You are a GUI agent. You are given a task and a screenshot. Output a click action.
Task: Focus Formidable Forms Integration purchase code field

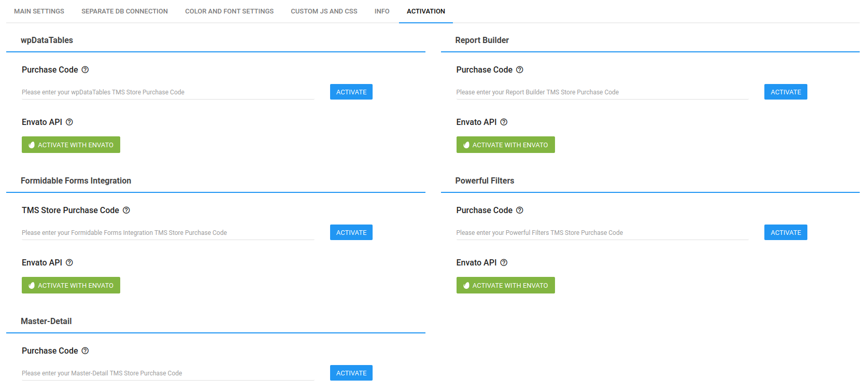168,233
